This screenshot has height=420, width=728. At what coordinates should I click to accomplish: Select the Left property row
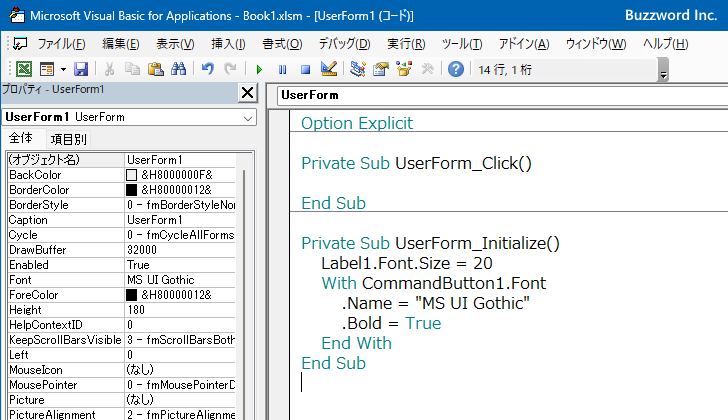pos(122,355)
